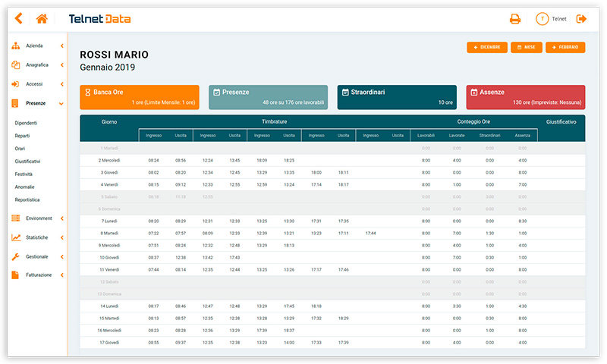
Task: Expand the Environment menu chevron
Action: [62, 218]
